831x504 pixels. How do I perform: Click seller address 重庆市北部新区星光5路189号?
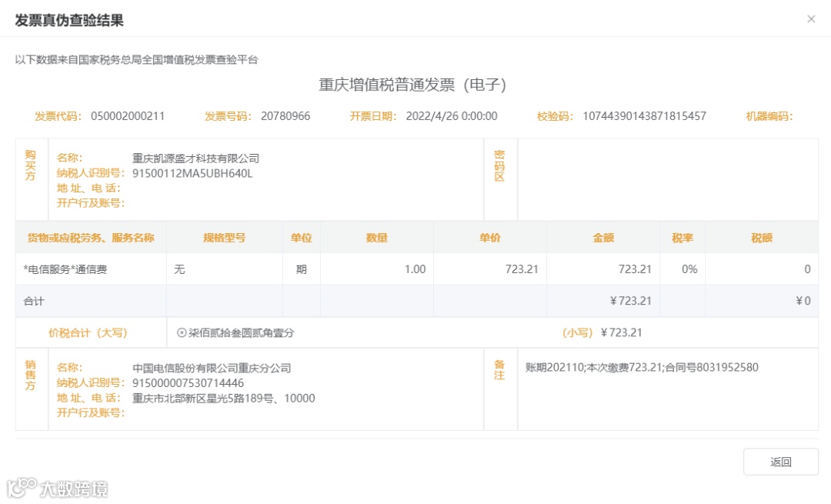point(203,398)
